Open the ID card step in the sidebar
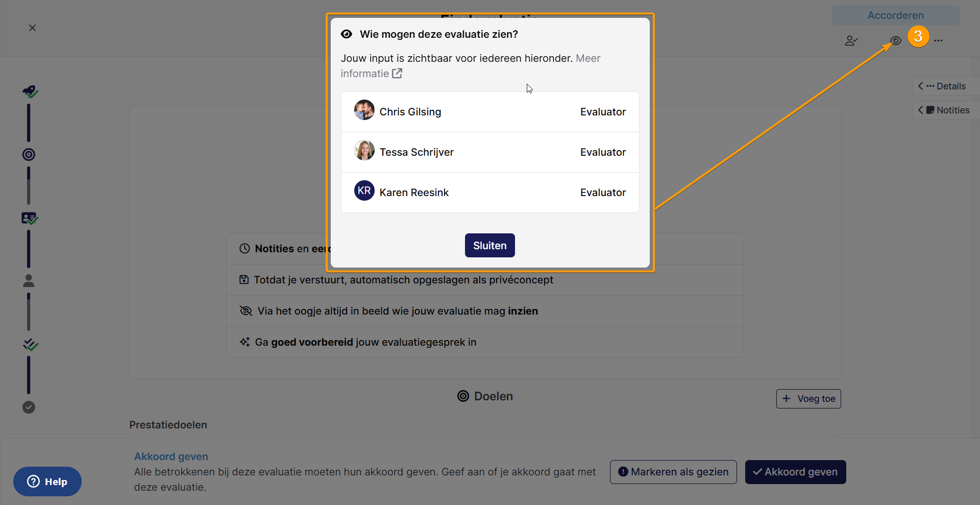The width and height of the screenshot is (980, 505). click(30, 219)
